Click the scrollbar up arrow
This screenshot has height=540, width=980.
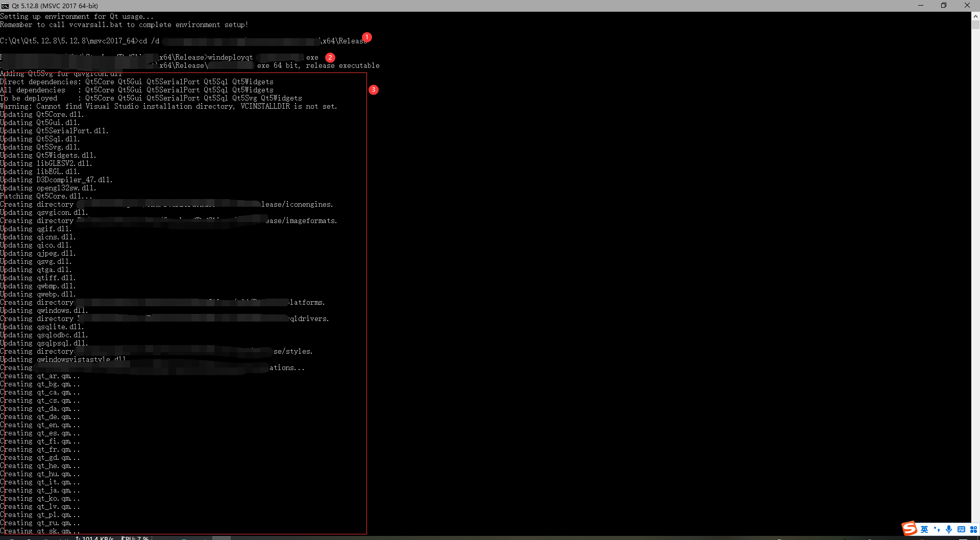coord(975,16)
